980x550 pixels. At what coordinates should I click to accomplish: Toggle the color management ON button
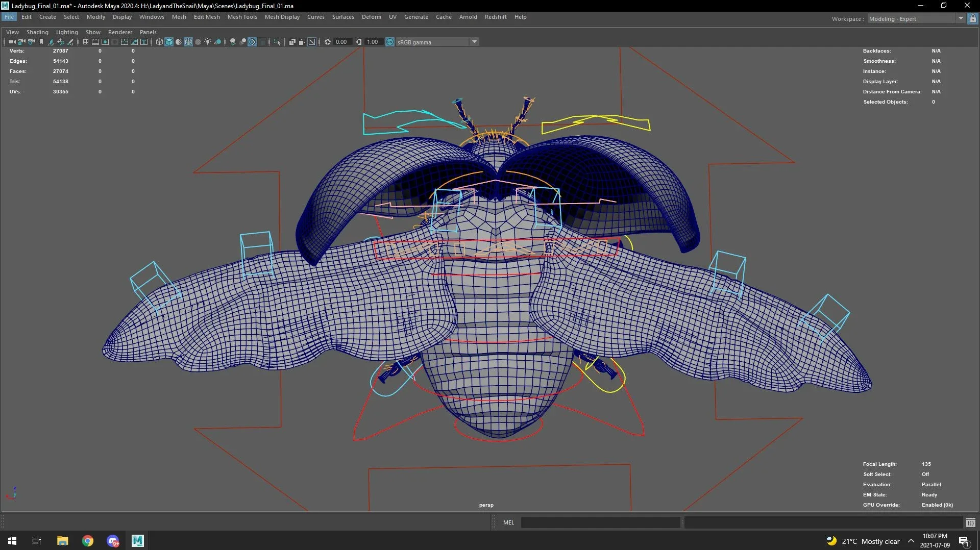[x=390, y=42]
